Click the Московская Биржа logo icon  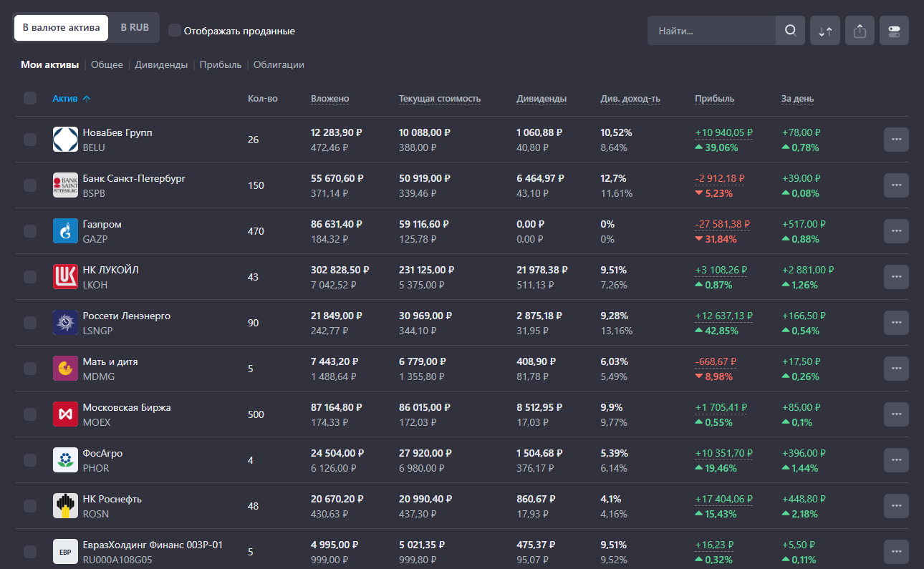tap(65, 414)
